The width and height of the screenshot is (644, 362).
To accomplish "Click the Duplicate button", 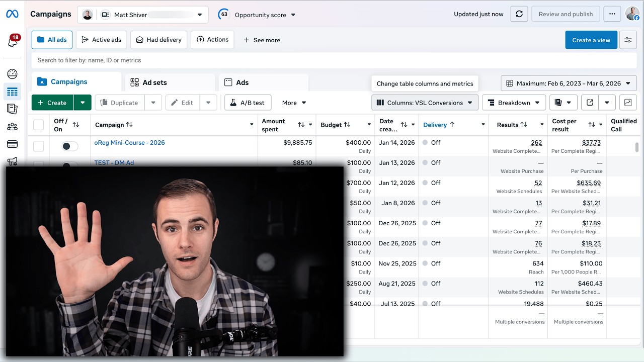I will click(x=120, y=103).
